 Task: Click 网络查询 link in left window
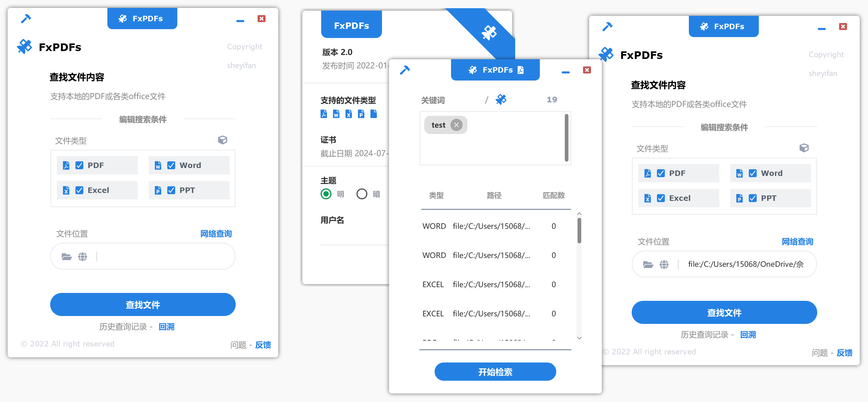click(216, 234)
